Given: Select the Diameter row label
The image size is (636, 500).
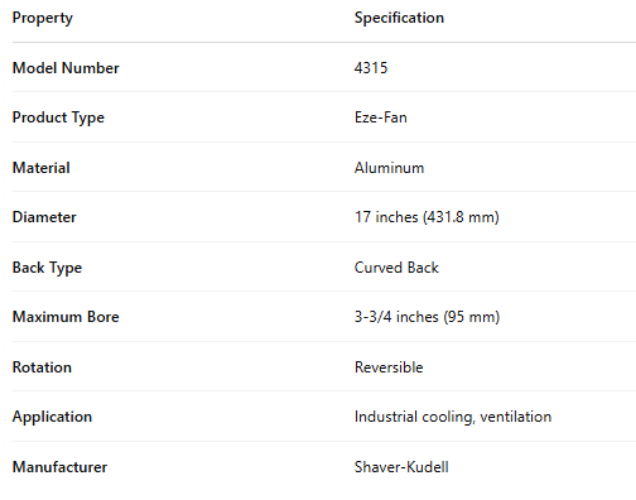Looking at the screenshot, I should click(x=44, y=217).
